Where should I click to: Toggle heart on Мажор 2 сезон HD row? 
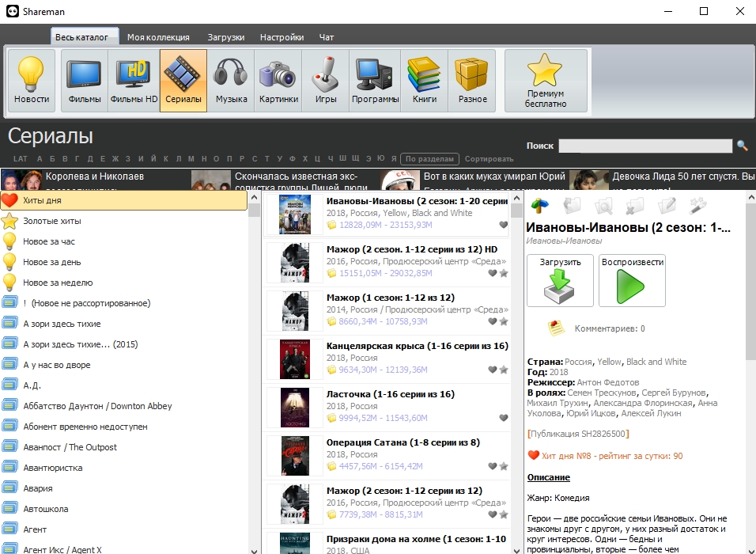point(492,273)
